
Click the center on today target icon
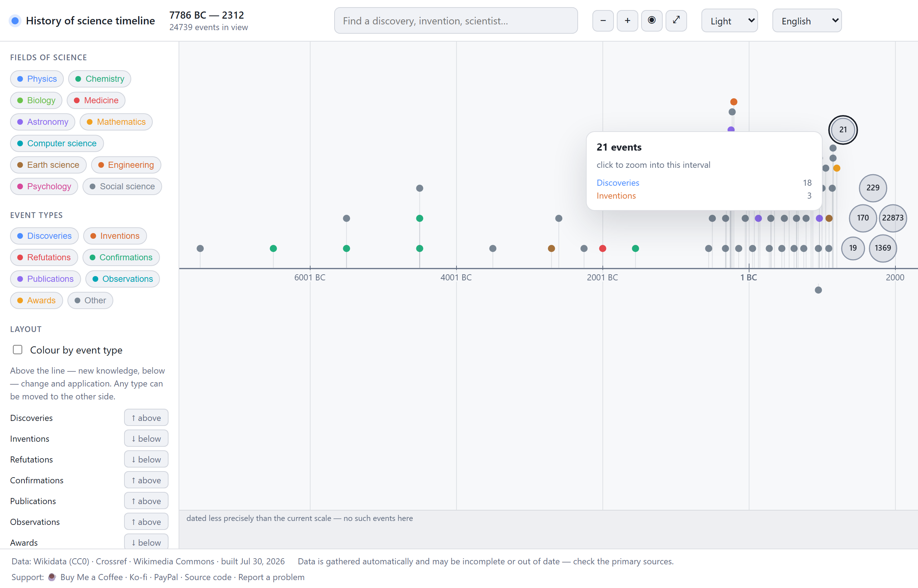coord(652,21)
